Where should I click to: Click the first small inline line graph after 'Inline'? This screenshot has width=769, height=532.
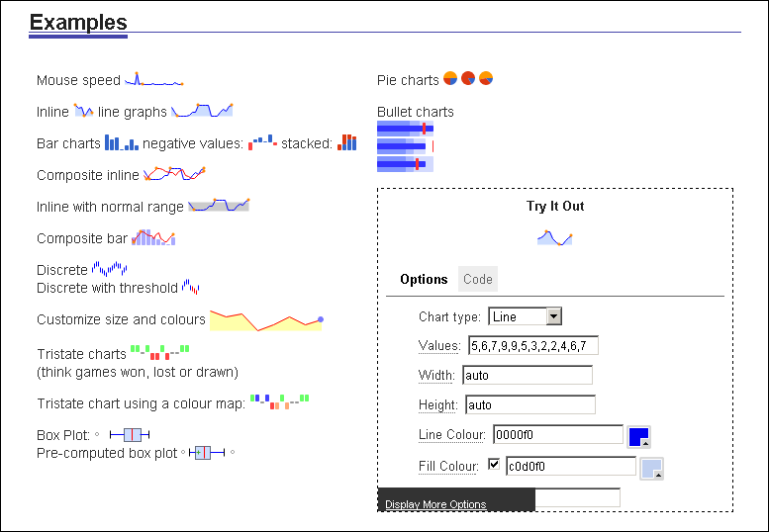(x=83, y=111)
